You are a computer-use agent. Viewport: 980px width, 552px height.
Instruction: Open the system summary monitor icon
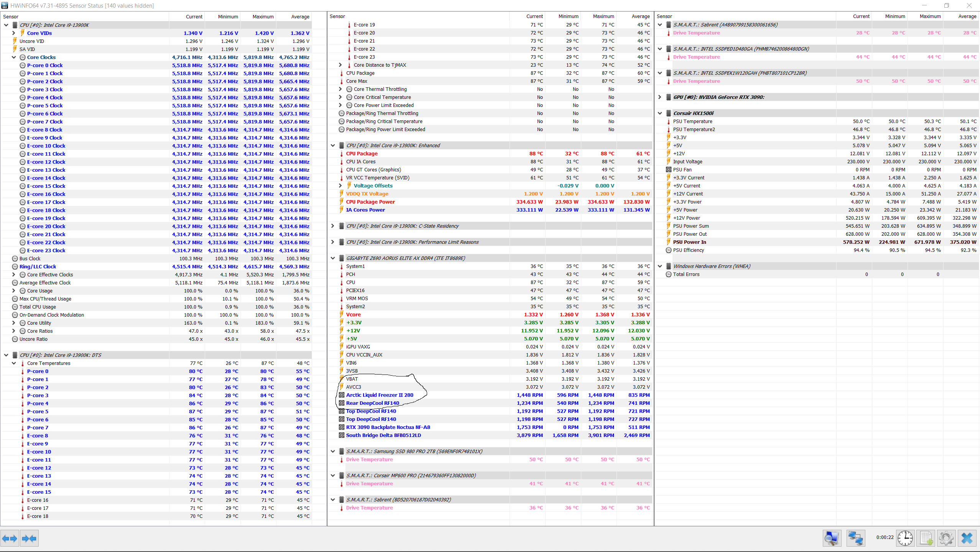[x=832, y=538]
